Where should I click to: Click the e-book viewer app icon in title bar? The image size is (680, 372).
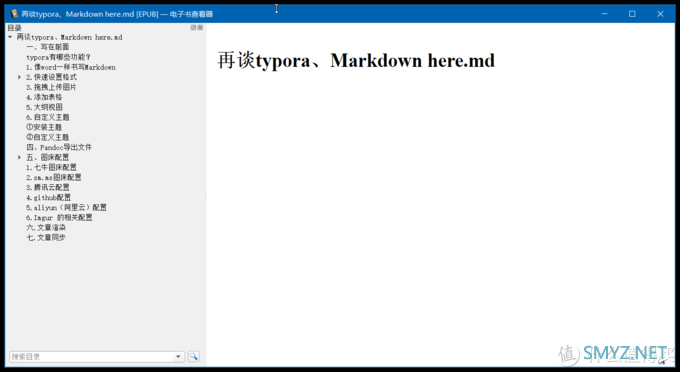pos(14,14)
